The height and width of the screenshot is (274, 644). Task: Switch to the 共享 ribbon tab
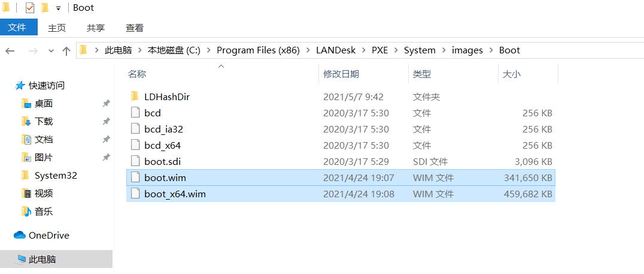96,28
